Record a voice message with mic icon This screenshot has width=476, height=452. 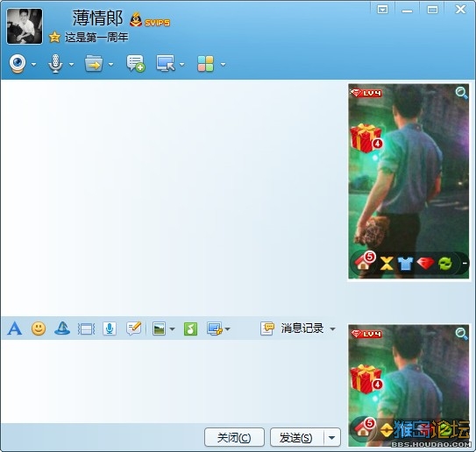(110, 328)
